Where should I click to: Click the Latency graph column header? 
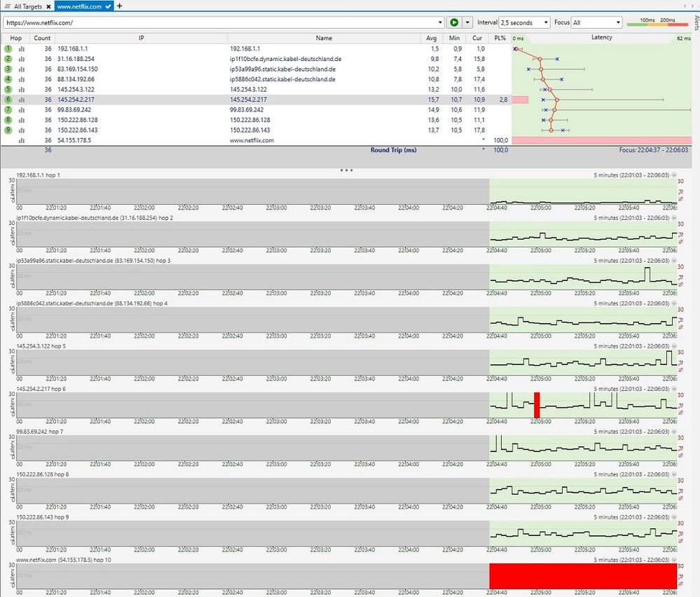point(601,38)
